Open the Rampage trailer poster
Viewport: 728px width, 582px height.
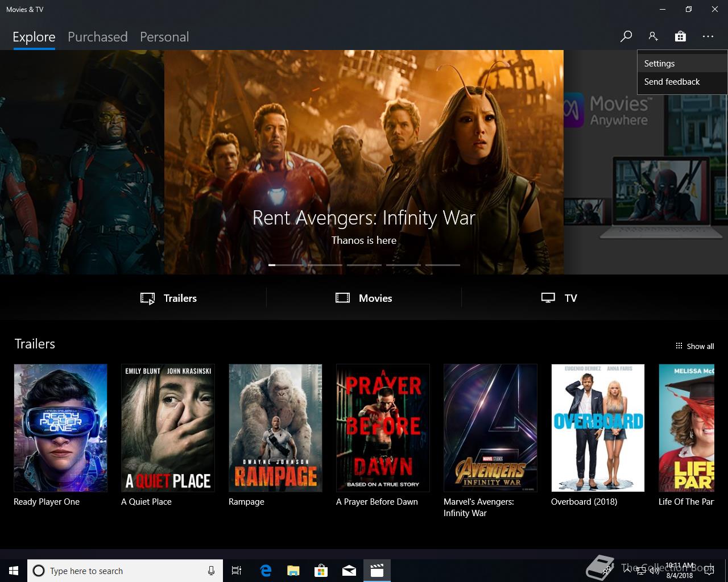[x=275, y=428]
